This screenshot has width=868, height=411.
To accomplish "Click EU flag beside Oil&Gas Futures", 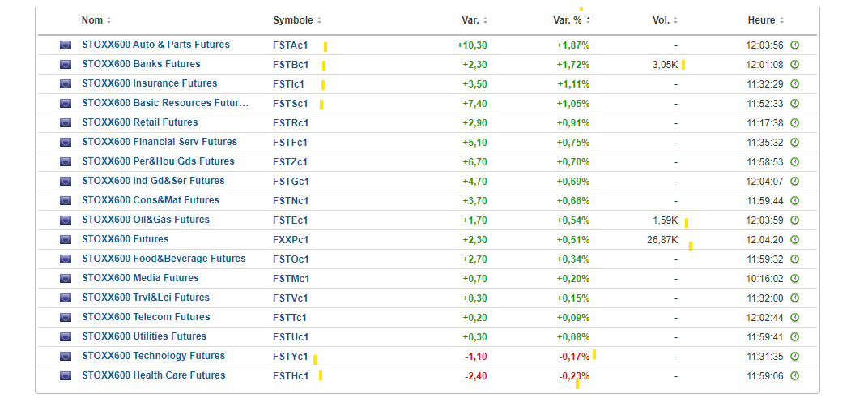I will [66, 220].
